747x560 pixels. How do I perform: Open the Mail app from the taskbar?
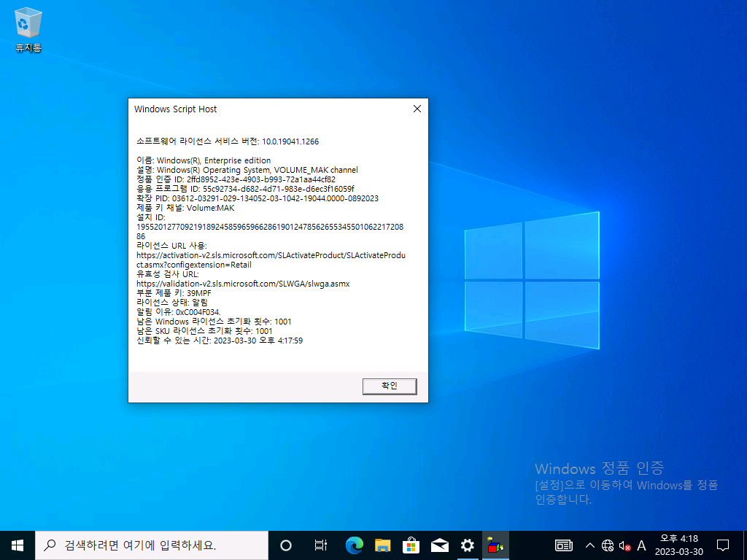coord(439,545)
